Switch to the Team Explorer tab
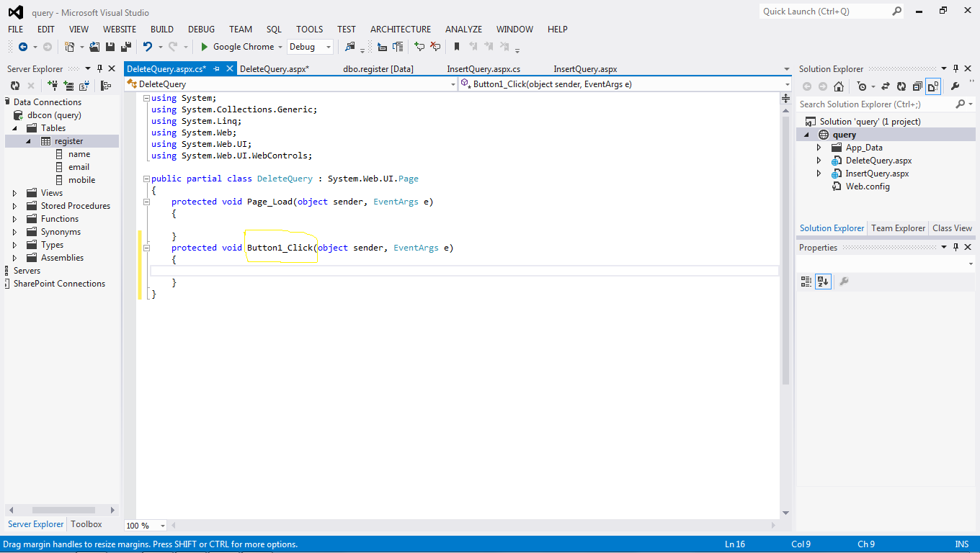980x553 pixels. (898, 228)
